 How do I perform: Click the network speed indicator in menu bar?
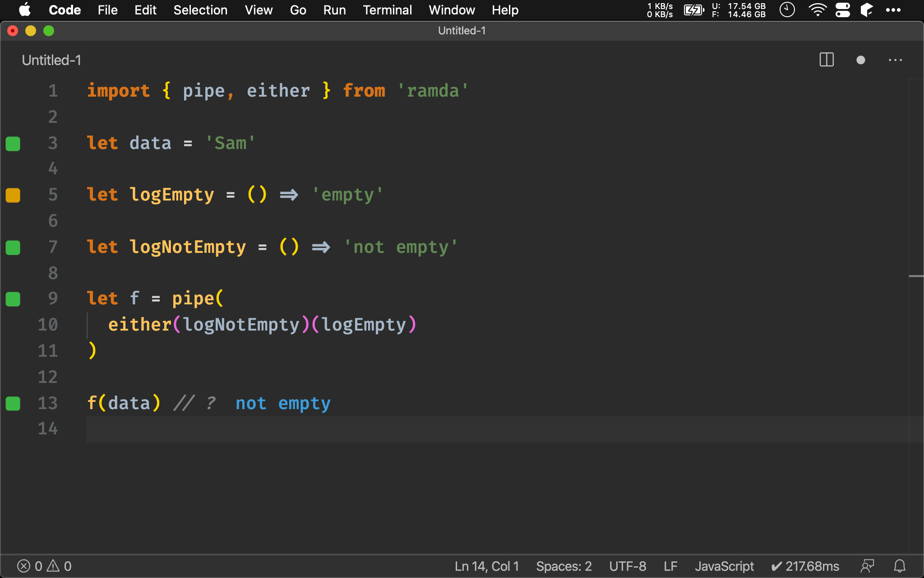pos(660,10)
